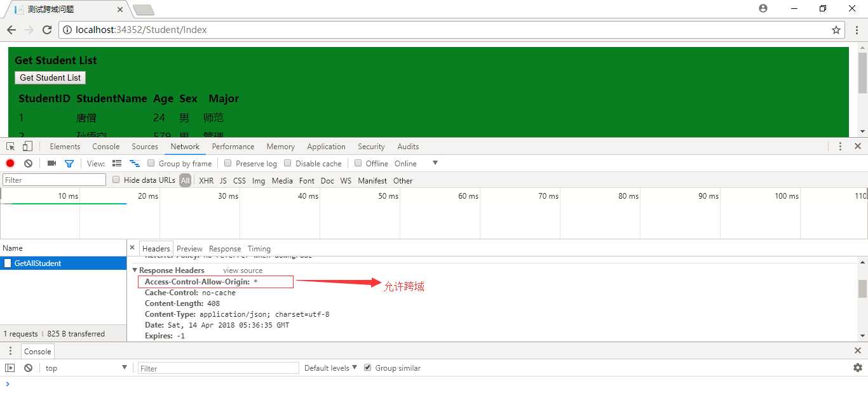Click headers pane scrollbar thumb
The width and height of the screenshot is (868, 419).
(862, 289)
